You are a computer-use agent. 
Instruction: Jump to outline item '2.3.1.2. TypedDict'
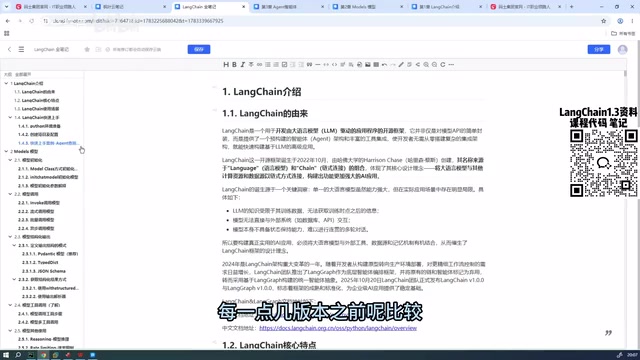(40, 262)
